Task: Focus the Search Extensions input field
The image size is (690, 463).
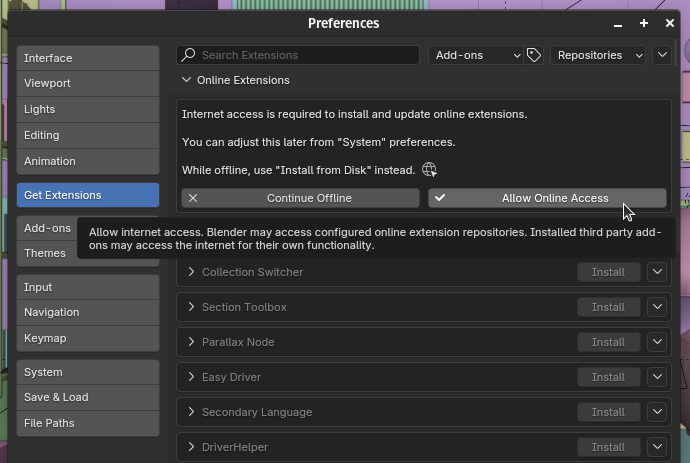Action: point(298,55)
